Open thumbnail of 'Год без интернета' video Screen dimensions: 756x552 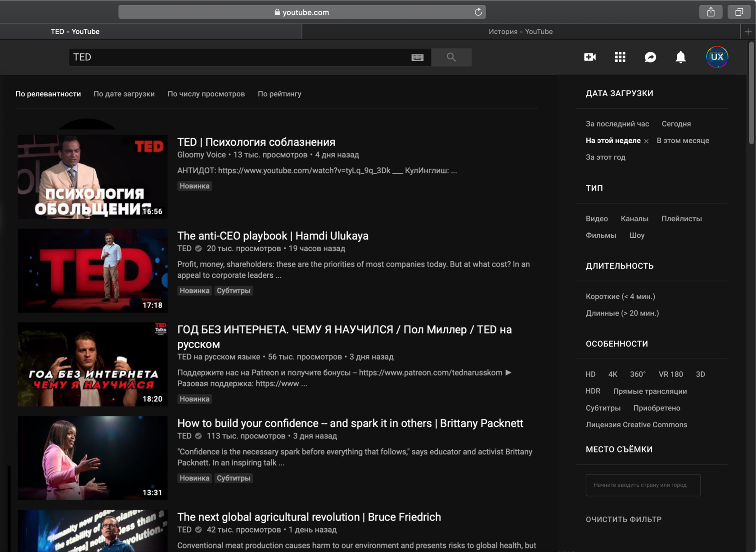93,364
